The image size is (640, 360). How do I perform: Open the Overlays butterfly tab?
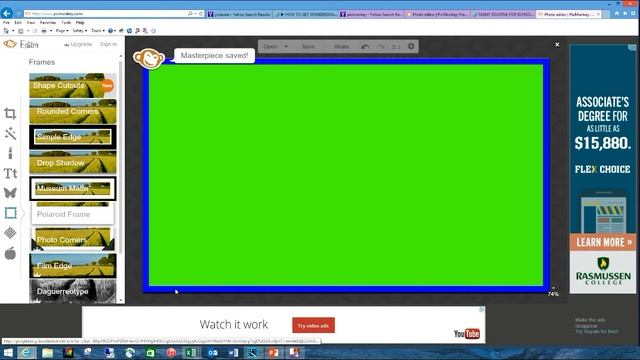coord(10,193)
